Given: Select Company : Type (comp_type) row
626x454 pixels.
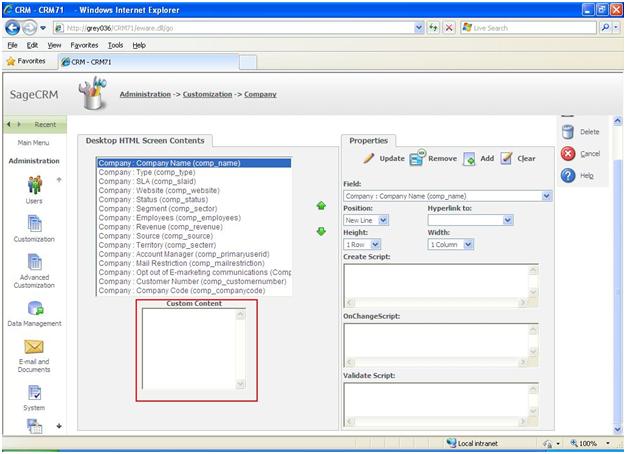Looking at the screenshot, I should (194, 172).
